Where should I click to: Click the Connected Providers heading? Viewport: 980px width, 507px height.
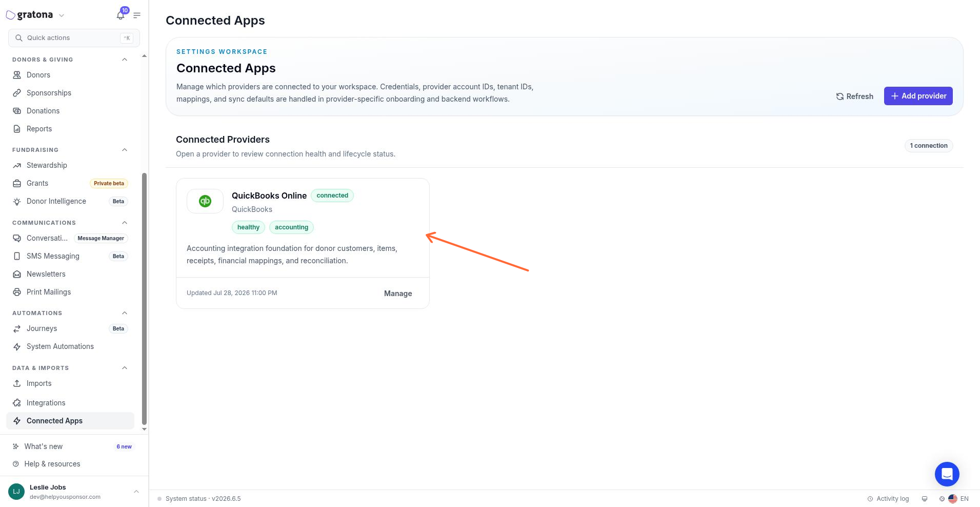pos(223,140)
